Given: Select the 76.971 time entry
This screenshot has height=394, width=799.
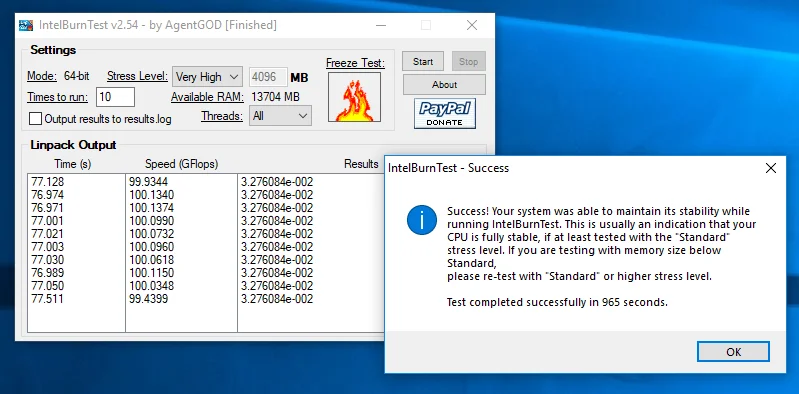Looking at the screenshot, I should [48, 208].
